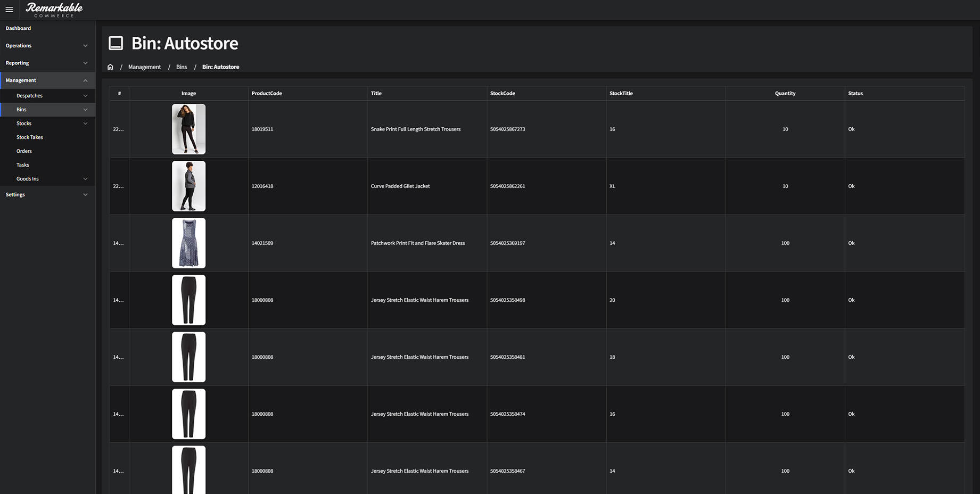Open the Dashboard page from the sidebar
This screenshot has height=494, width=980.
coord(18,28)
